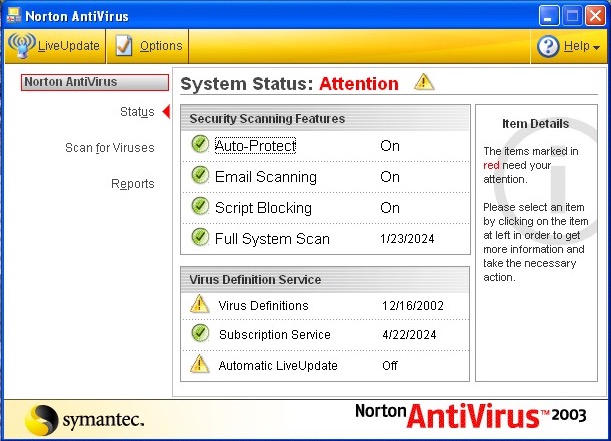
Task: Click the red Attention status text
Action: coord(359,84)
